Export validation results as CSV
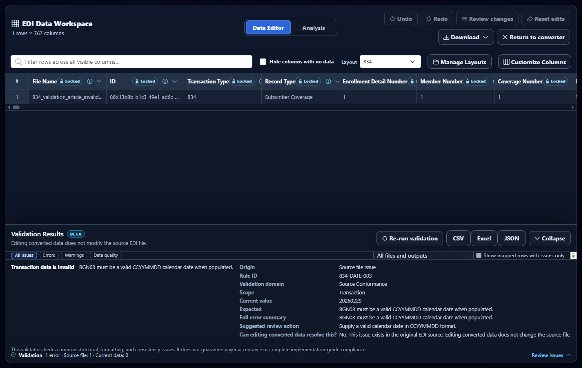 (x=458, y=238)
